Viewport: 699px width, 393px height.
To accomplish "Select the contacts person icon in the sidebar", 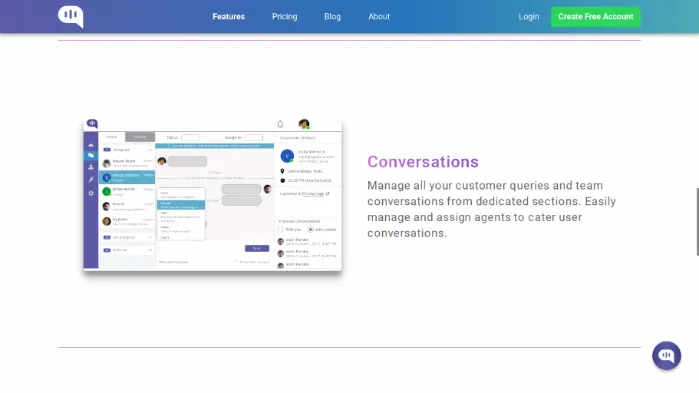I will pos(91,167).
